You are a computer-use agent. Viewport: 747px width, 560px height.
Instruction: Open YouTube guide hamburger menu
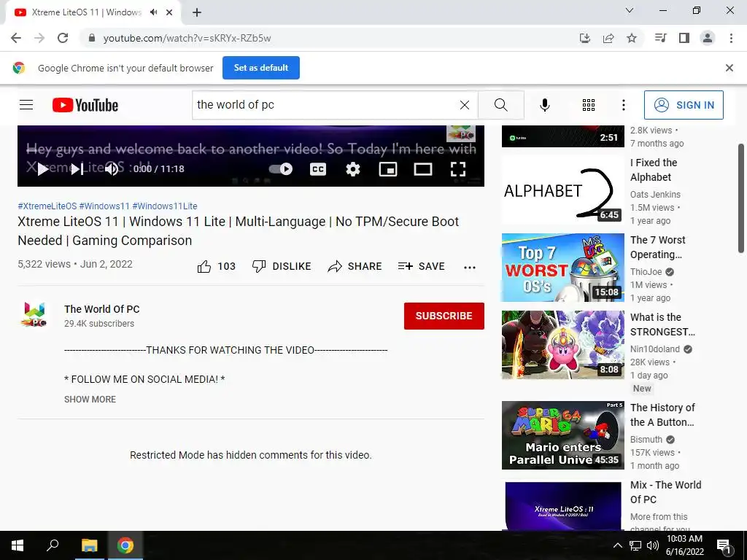(x=26, y=105)
